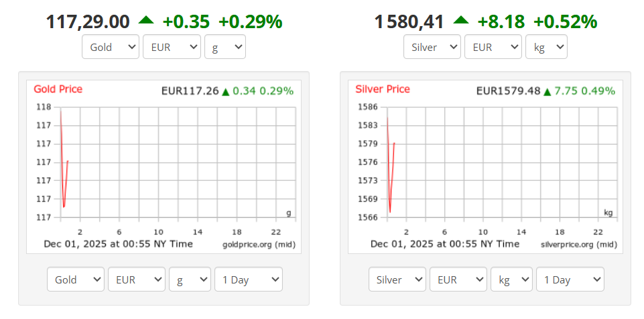Image resolution: width=644 pixels, height=319 pixels.
Task: Open the kg unit dropdown above the silver chart
Action: (x=547, y=48)
